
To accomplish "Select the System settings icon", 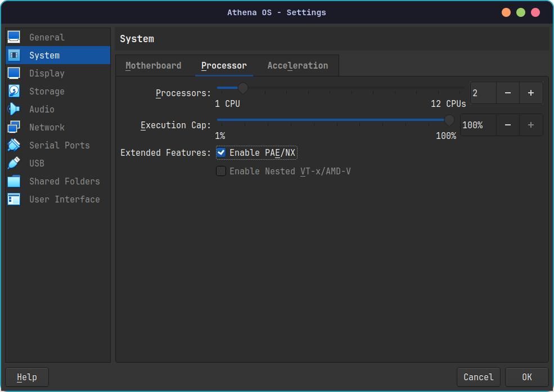I will click(13, 55).
